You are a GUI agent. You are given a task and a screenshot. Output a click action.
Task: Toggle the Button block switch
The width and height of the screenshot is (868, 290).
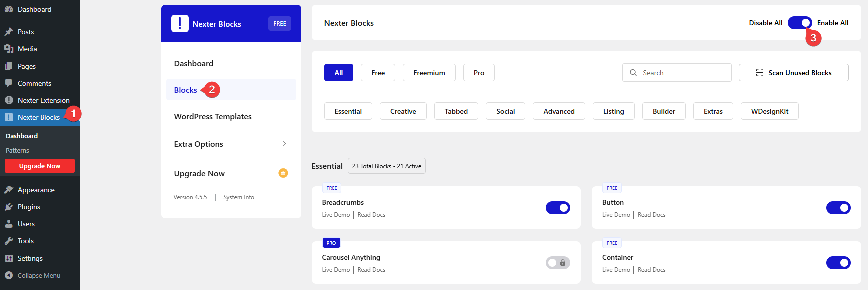[x=838, y=208]
